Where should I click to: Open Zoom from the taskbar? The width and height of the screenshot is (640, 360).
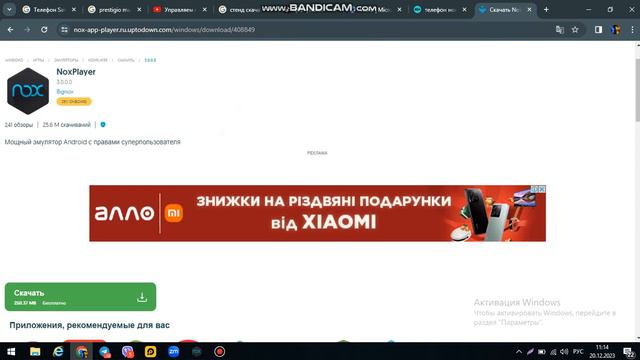(173, 351)
